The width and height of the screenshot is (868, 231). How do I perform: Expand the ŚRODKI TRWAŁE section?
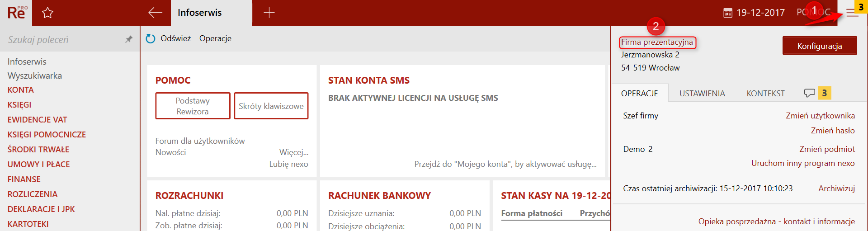(x=38, y=150)
